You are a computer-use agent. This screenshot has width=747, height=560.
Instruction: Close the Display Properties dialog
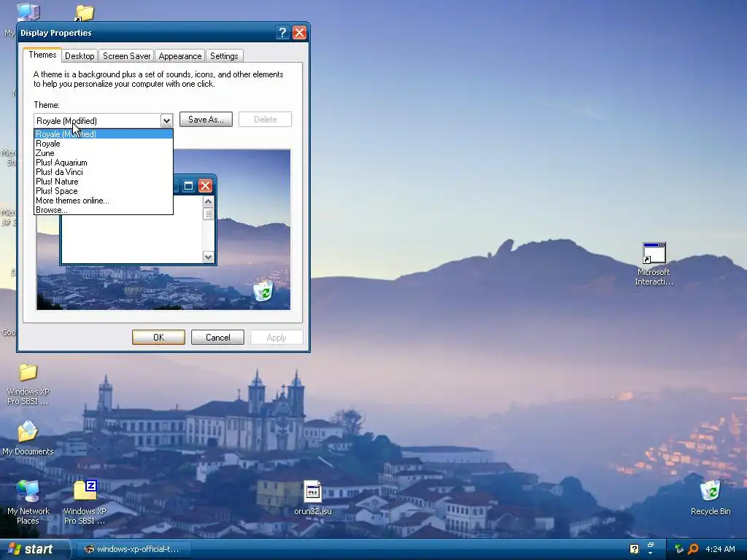[299, 32]
